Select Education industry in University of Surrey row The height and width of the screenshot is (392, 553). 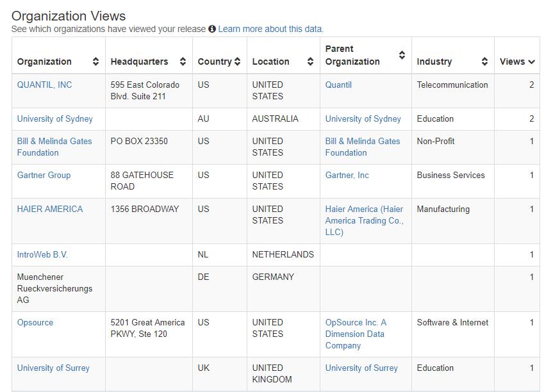[453, 374]
